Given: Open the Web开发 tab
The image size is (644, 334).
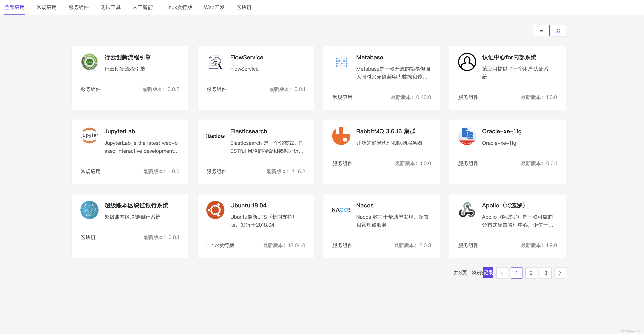Looking at the screenshot, I should point(214,7).
